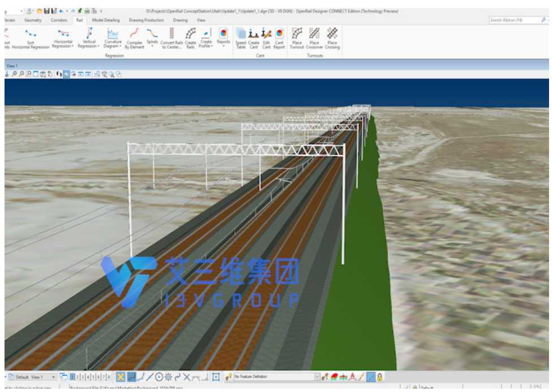Toggle view 1 button in view group

72,377
